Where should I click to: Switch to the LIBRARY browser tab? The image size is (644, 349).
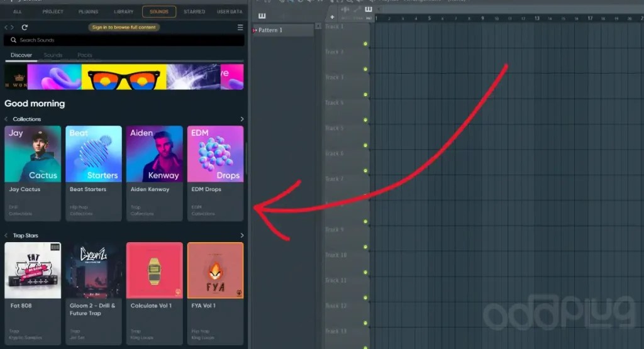coord(124,12)
